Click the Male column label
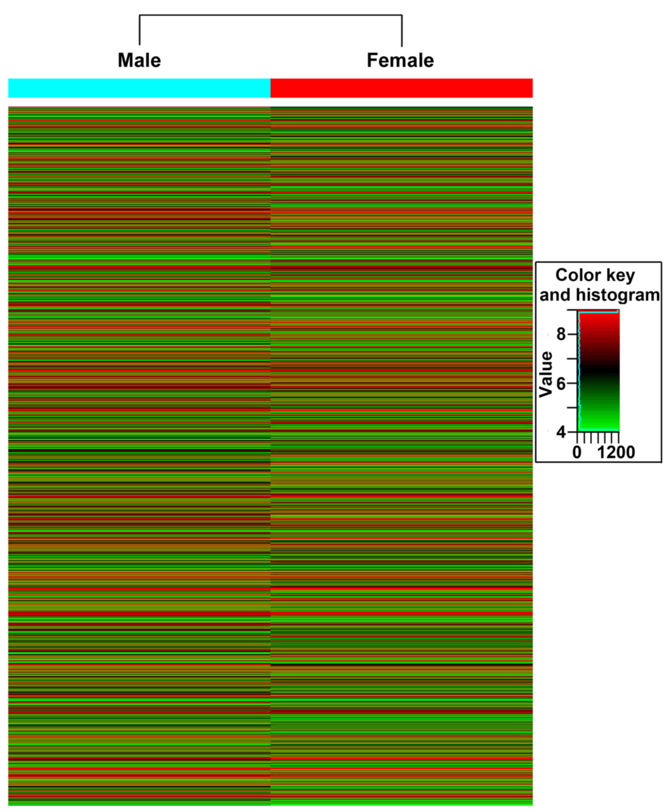Viewport: 669px width, 812px height. (x=139, y=61)
